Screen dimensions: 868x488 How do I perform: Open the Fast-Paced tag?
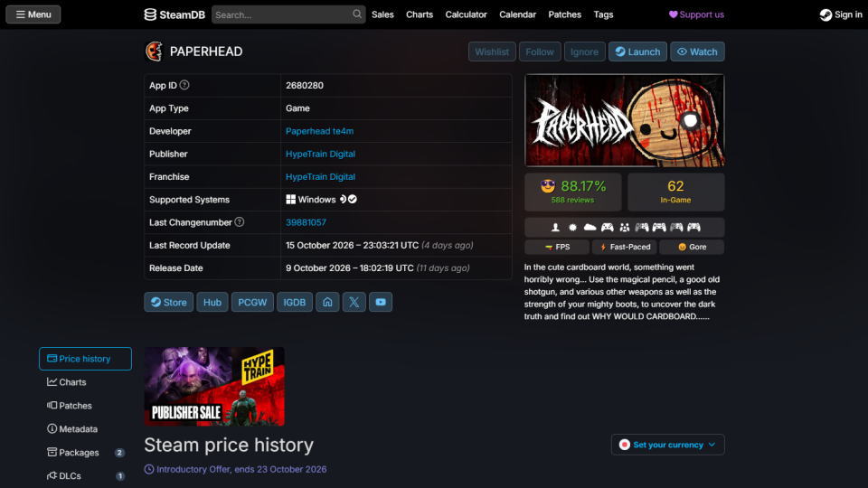pos(625,247)
